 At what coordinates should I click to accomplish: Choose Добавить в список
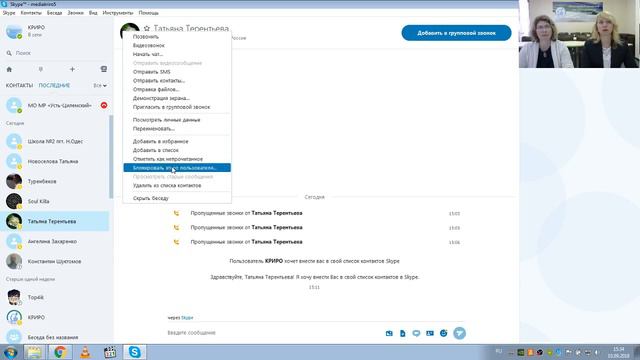177,150
